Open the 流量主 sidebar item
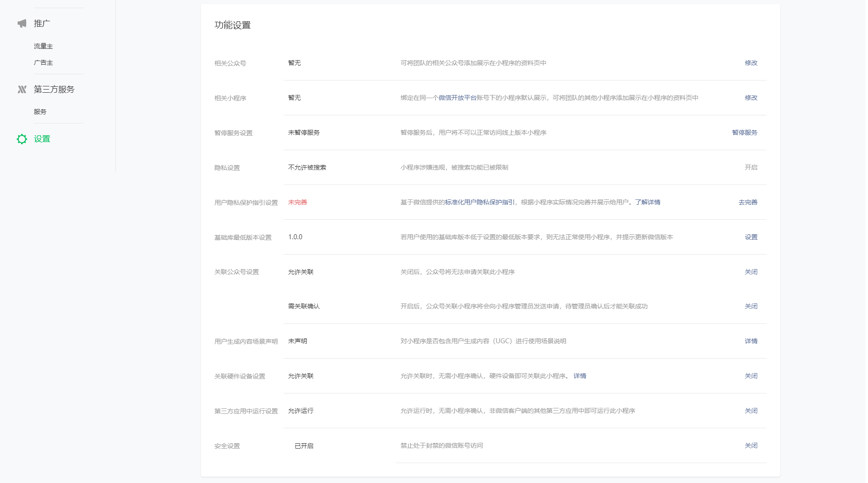This screenshot has width=868, height=483. [x=43, y=46]
